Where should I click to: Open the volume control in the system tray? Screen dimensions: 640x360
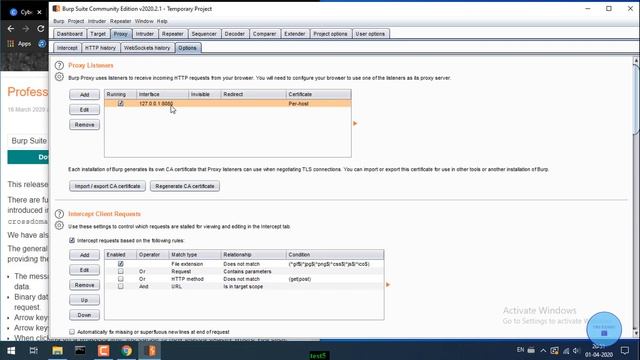point(576,351)
